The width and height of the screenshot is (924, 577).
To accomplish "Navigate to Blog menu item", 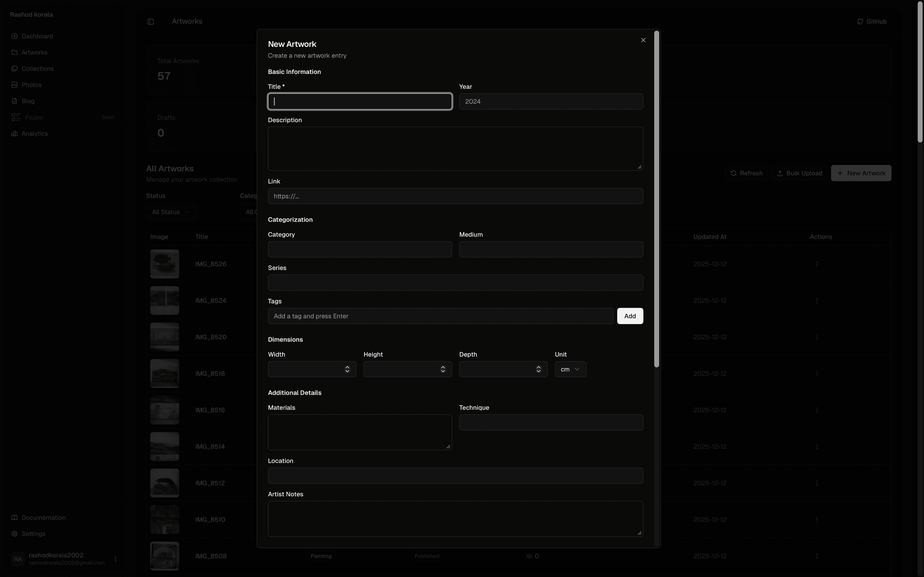I will click(x=28, y=101).
